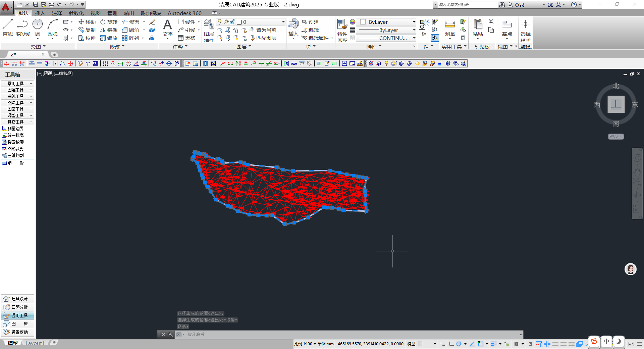This screenshot has height=349, width=644.
Task: Open the layer name dropdown
Action: click(283, 22)
